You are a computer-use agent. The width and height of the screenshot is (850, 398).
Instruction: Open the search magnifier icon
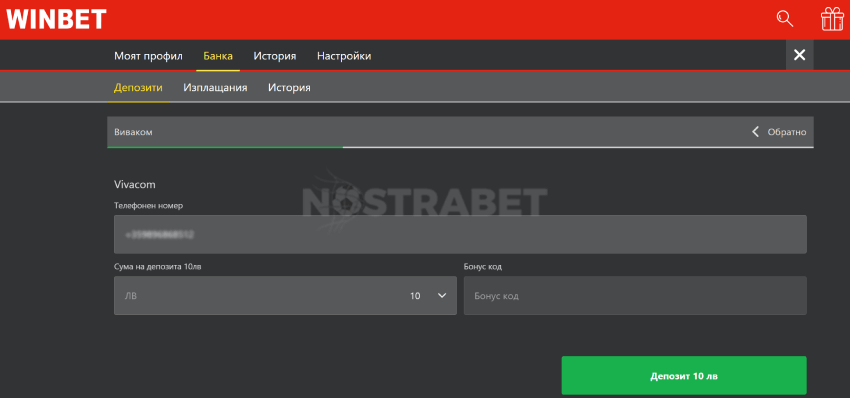pyautogui.click(x=784, y=19)
